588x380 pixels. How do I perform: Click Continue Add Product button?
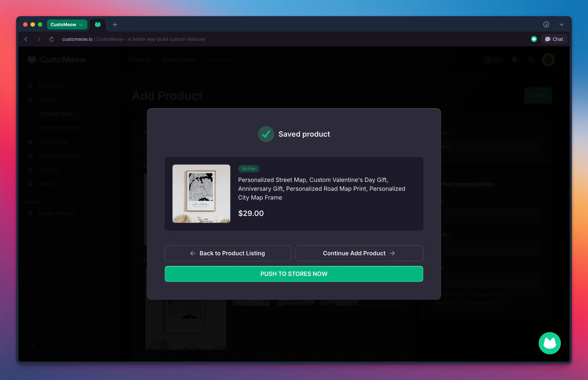pyautogui.click(x=359, y=253)
